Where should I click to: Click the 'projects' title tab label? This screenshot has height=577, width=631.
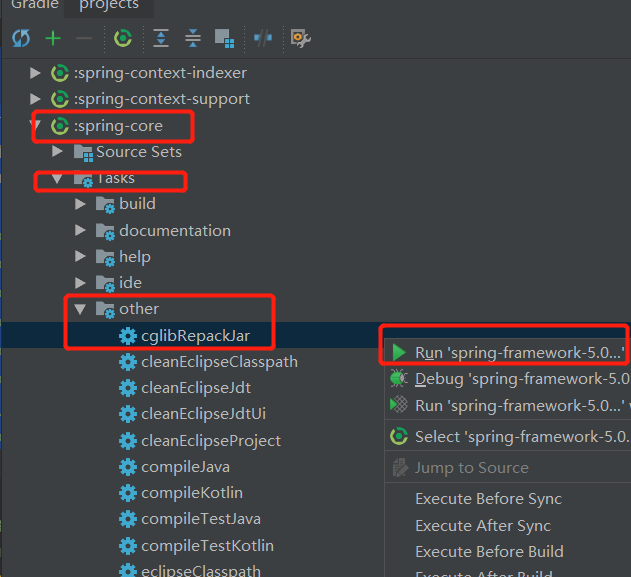tap(109, 4)
